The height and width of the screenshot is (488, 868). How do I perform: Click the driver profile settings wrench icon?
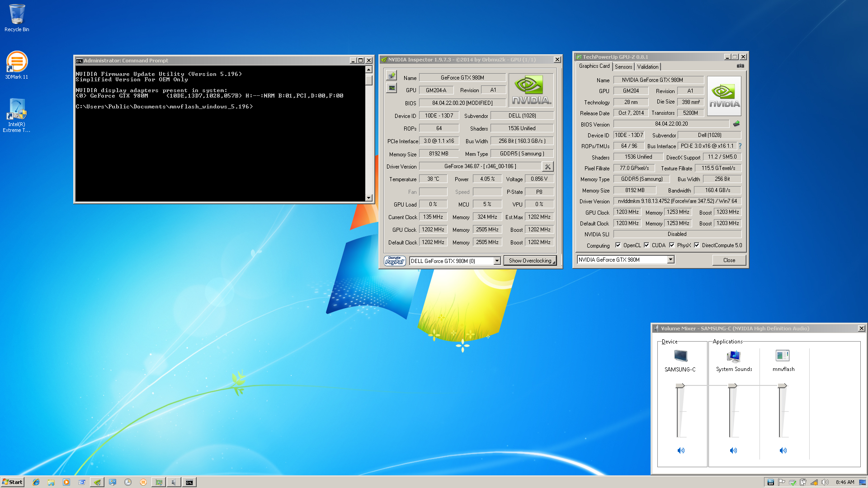click(547, 167)
